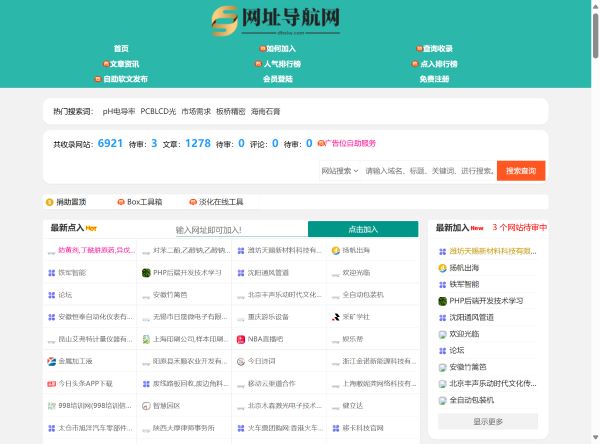Click green PHP后端开发技术学习 favicon in 最新点入 grid
The width and height of the screenshot is (600, 444).
146,273
